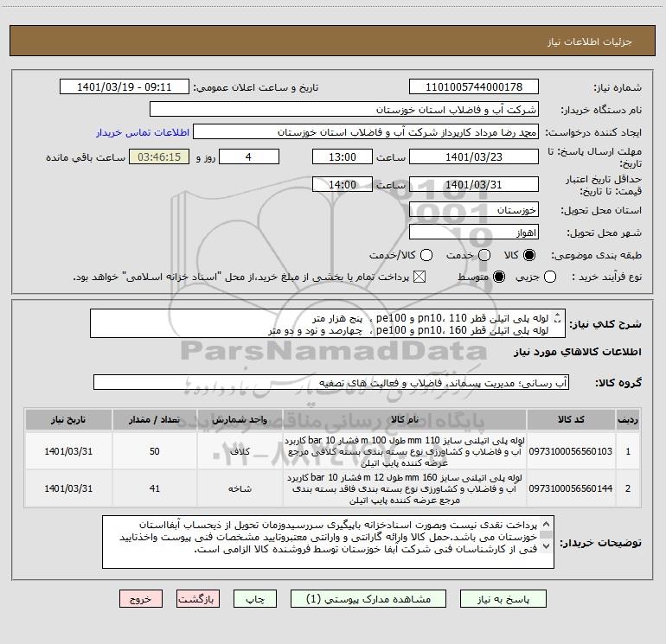Click 'اطلاعات کالاهای مورد نیاز' section heading
This screenshot has height=644, width=666.
[x=578, y=352]
